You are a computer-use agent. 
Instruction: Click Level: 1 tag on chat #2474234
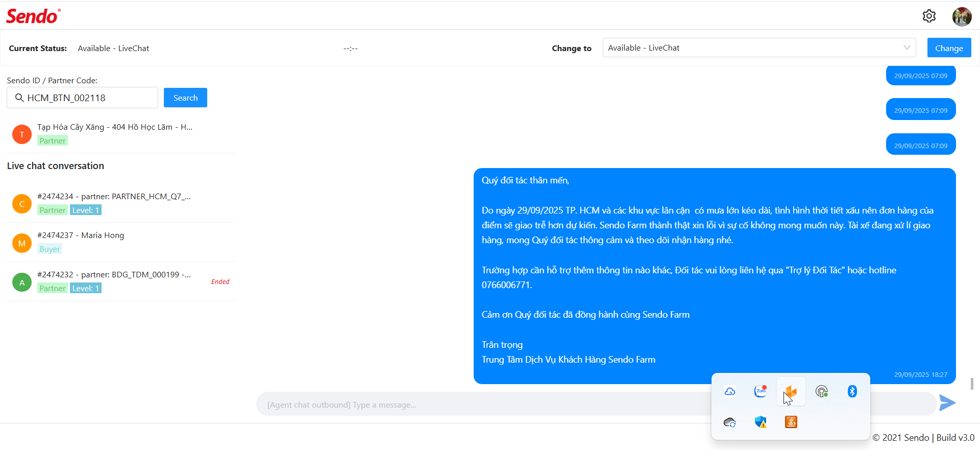click(86, 210)
